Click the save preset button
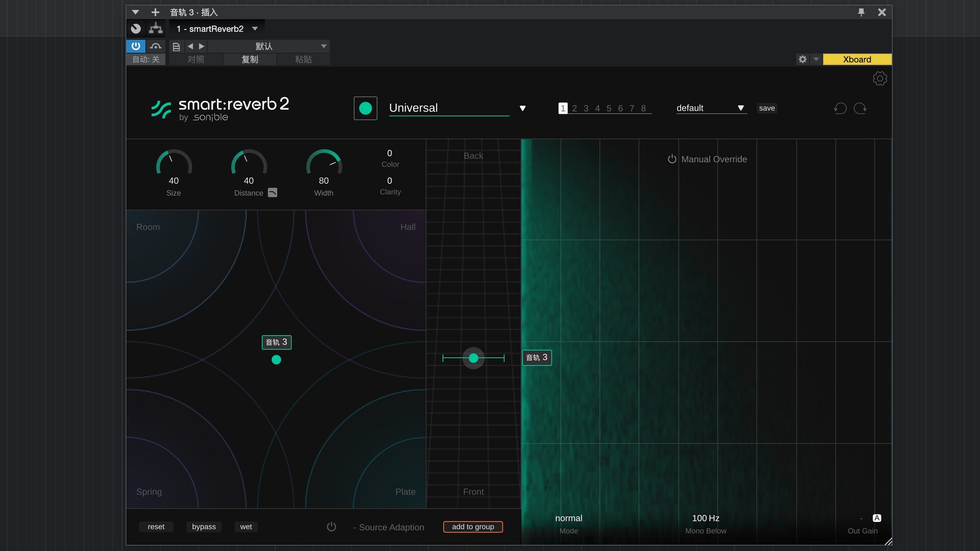Screen dimensions: 980x551 point(767,108)
